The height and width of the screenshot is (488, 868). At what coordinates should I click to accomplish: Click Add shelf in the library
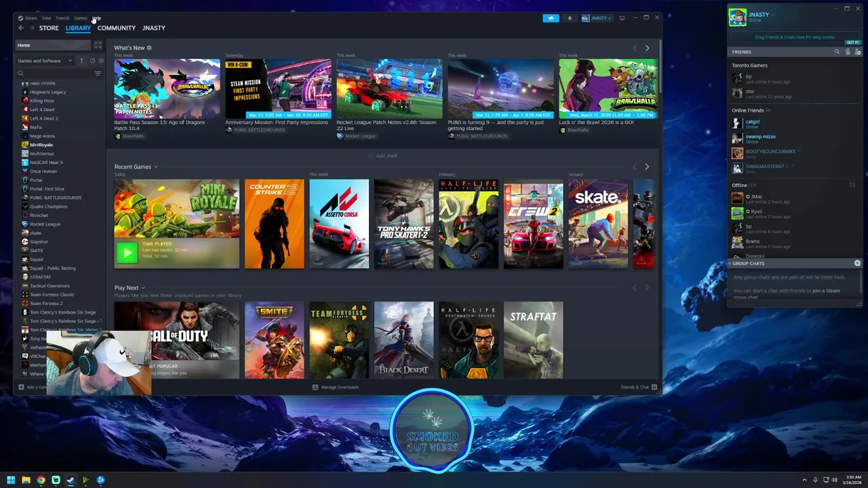click(383, 156)
